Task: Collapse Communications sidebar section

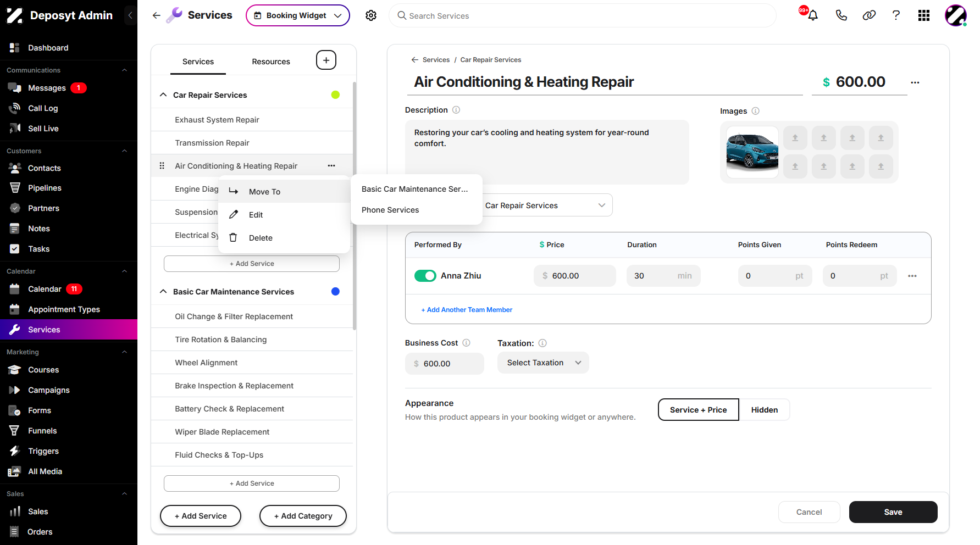Action: (124, 70)
